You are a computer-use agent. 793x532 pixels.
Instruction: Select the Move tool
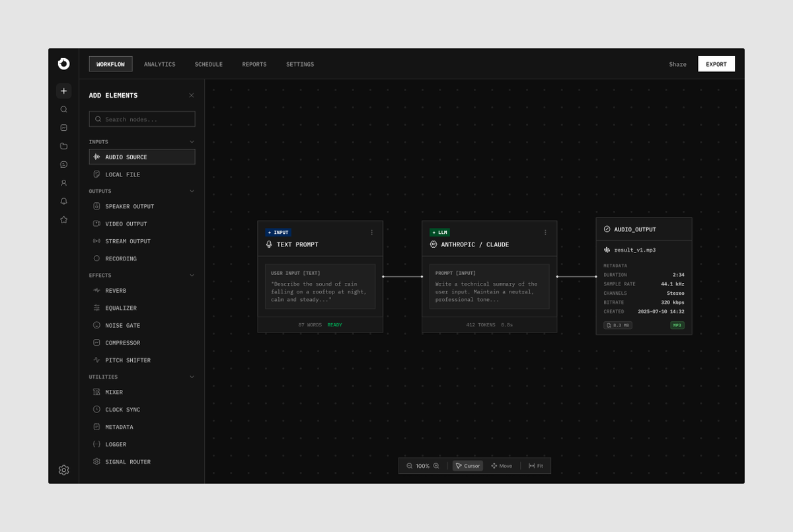coord(502,466)
